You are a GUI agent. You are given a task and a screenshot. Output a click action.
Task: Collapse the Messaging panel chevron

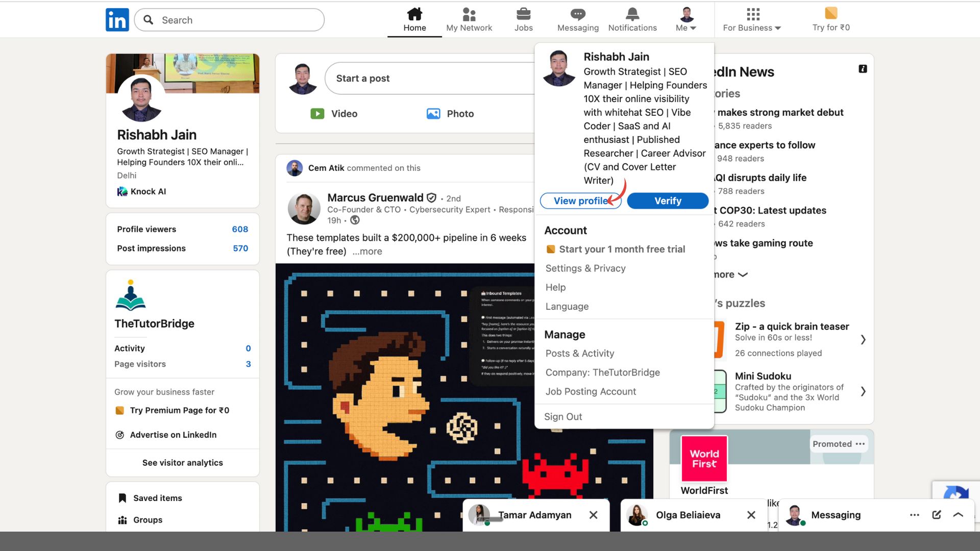coord(959,515)
